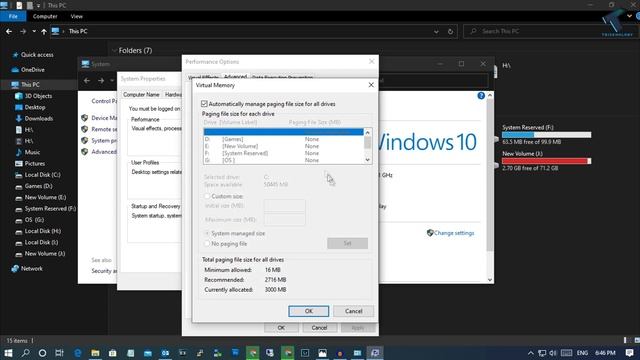Image resolution: width=640 pixels, height=360 pixels.
Task: Click Cancel in Performance Options window
Action: coord(319,328)
